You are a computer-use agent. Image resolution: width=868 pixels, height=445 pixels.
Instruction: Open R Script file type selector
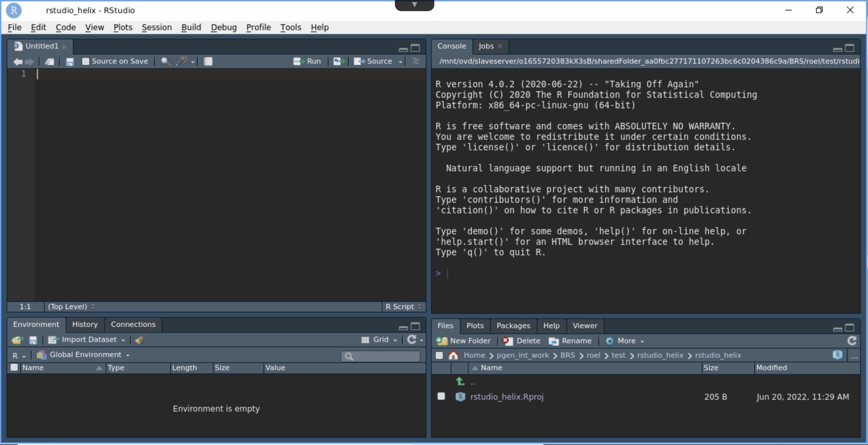tap(403, 307)
